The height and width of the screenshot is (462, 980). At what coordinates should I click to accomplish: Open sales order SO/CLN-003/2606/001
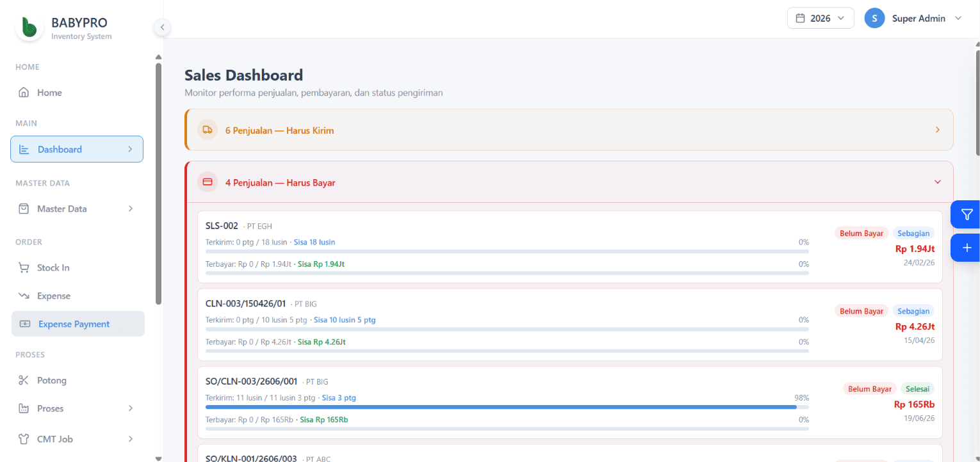pyautogui.click(x=570, y=402)
